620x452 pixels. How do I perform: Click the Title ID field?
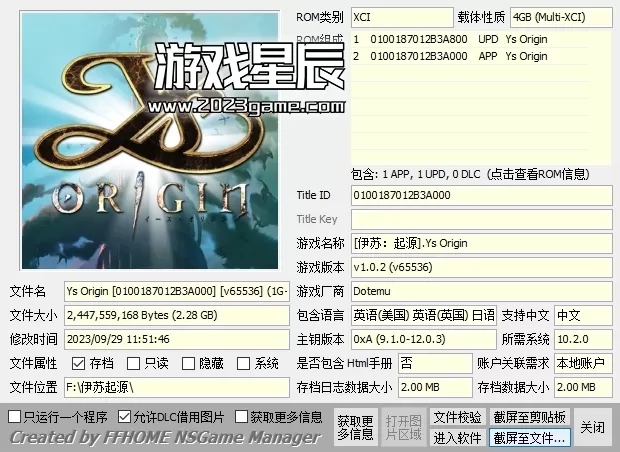pyautogui.click(x=481, y=195)
